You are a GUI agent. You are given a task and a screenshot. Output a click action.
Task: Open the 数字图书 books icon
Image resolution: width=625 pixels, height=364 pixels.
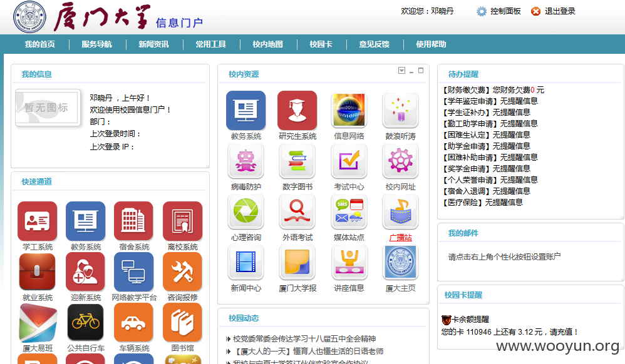[x=297, y=161]
